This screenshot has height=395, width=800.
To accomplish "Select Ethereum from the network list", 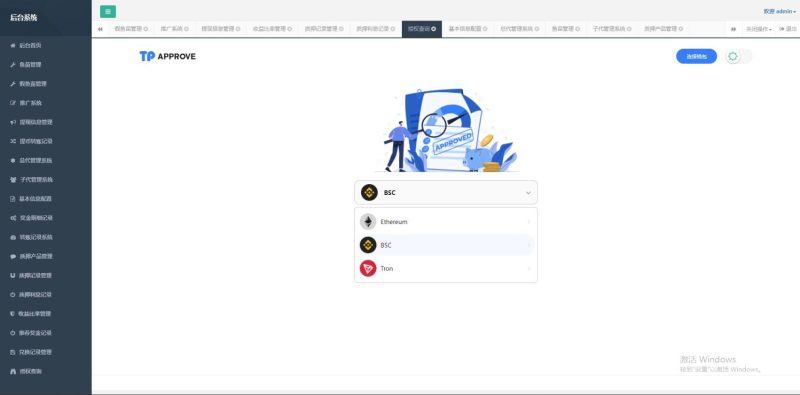I will pyautogui.click(x=445, y=221).
